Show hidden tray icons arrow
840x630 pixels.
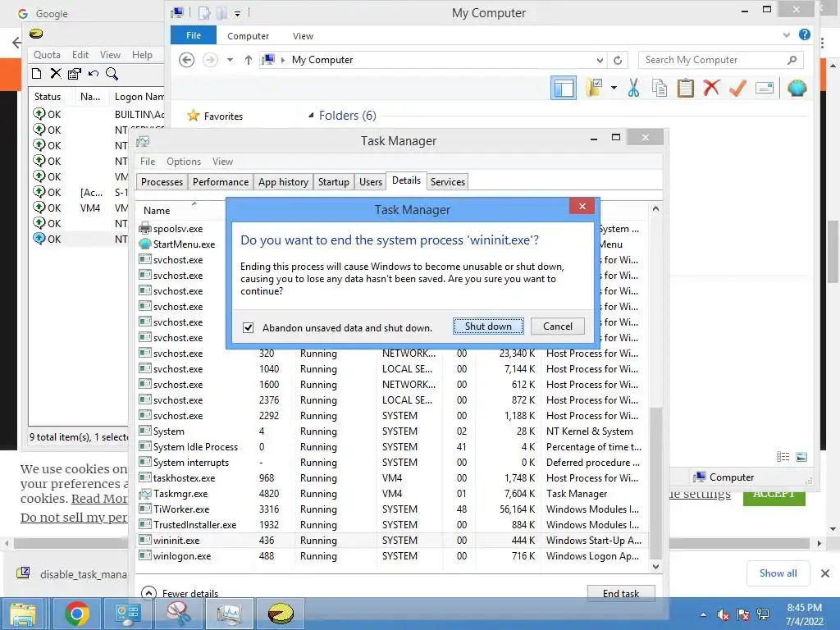tap(703, 614)
